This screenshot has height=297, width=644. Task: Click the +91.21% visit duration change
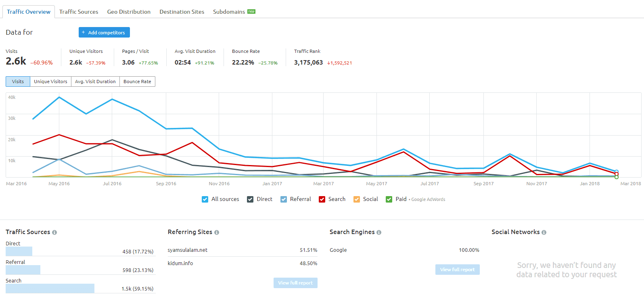(x=205, y=63)
